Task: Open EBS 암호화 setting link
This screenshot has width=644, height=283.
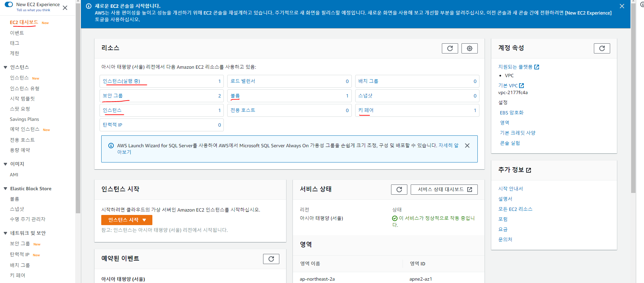Action: 512,113
